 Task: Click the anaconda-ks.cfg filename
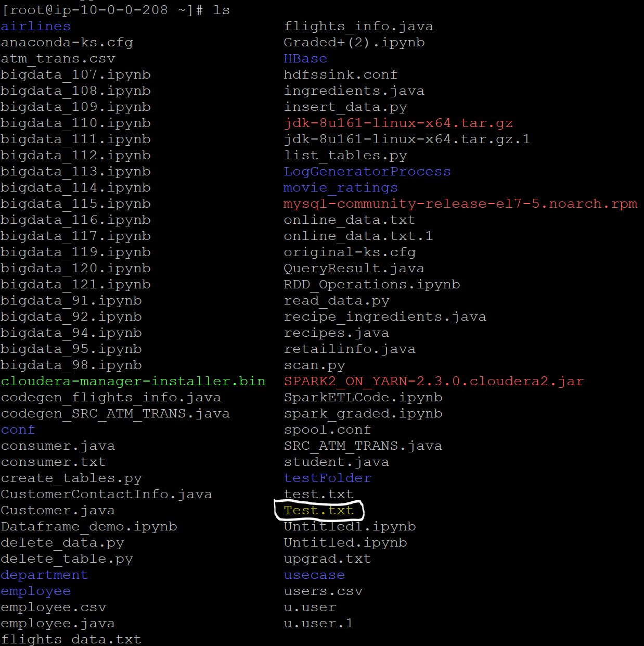(x=67, y=42)
